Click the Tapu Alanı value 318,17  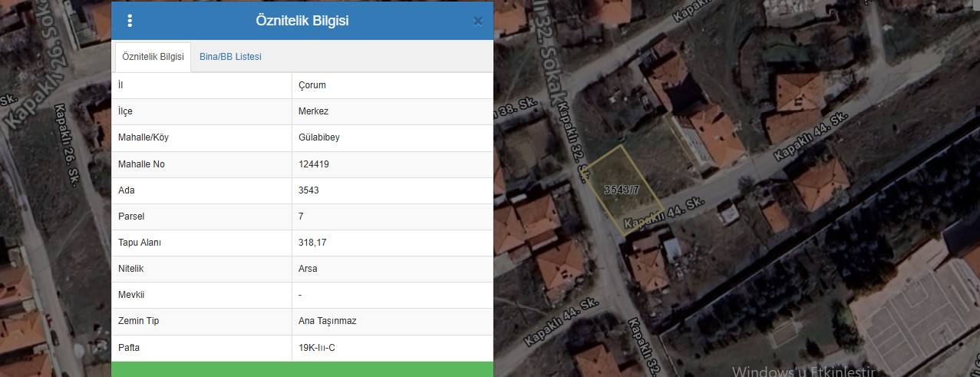tap(312, 243)
